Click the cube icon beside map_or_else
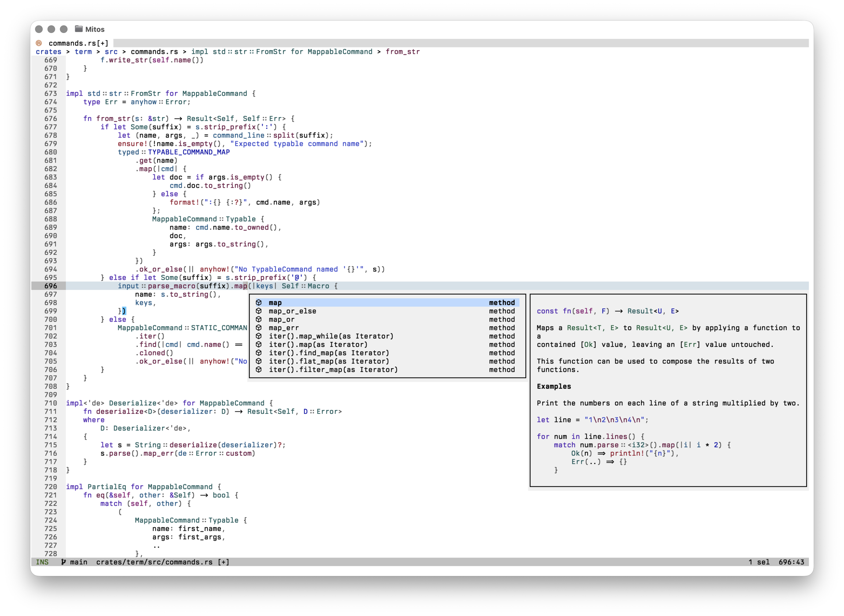The image size is (844, 616). pyautogui.click(x=259, y=311)
